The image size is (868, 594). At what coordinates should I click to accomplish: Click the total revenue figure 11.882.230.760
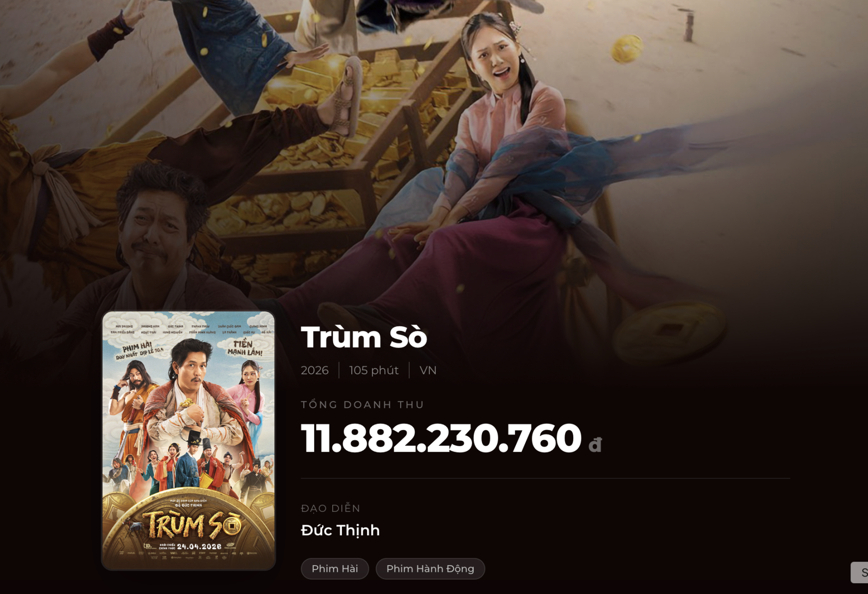click(441, 438)
